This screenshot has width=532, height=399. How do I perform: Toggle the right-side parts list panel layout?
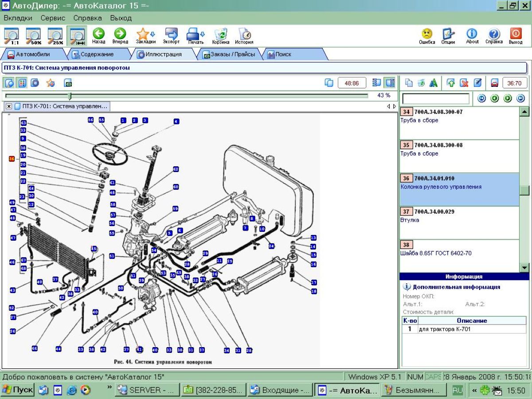pos(390,83)
